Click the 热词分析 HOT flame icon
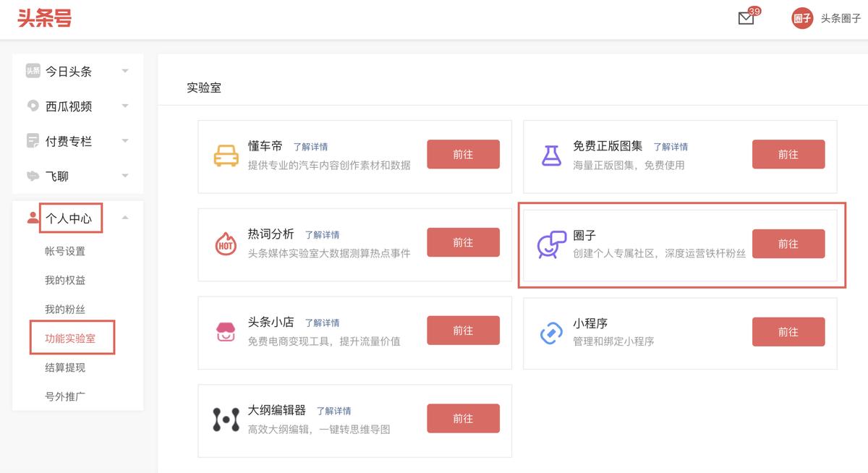Screen dimensions: 868x473 226,244
